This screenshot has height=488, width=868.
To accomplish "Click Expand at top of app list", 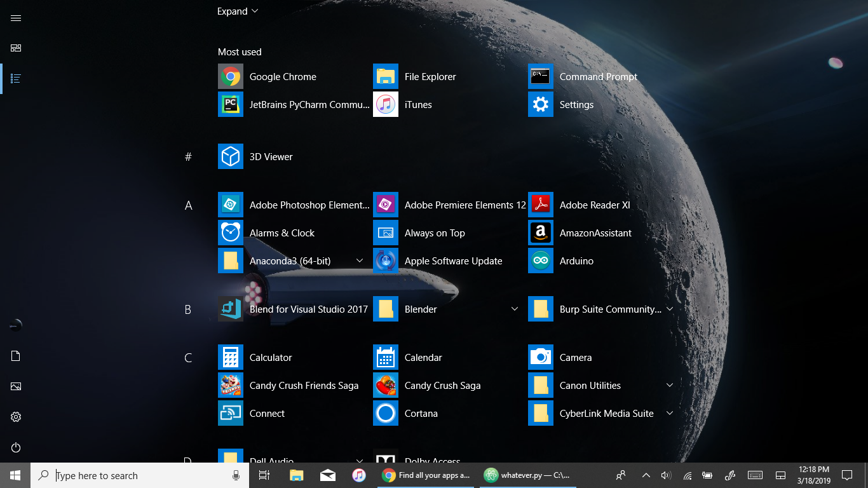I will (238, 11).
